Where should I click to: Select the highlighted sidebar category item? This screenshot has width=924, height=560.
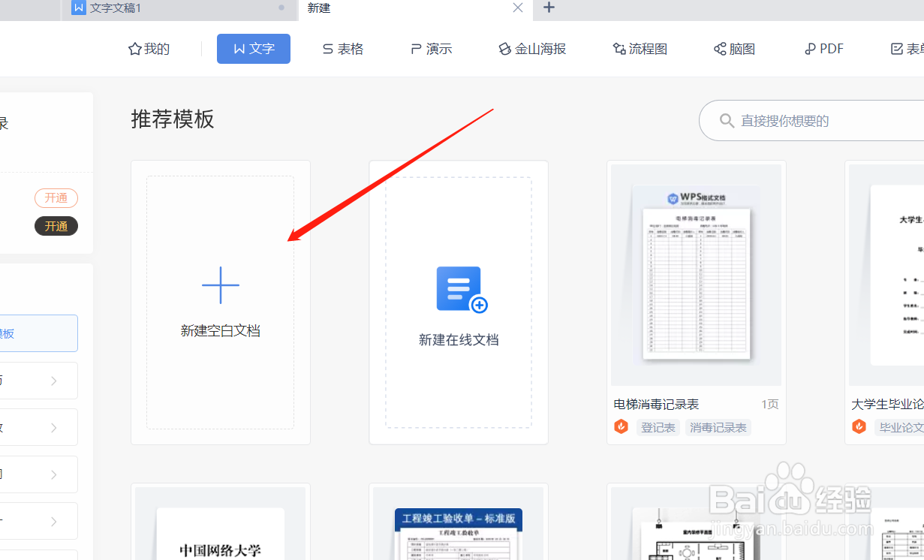39,333
